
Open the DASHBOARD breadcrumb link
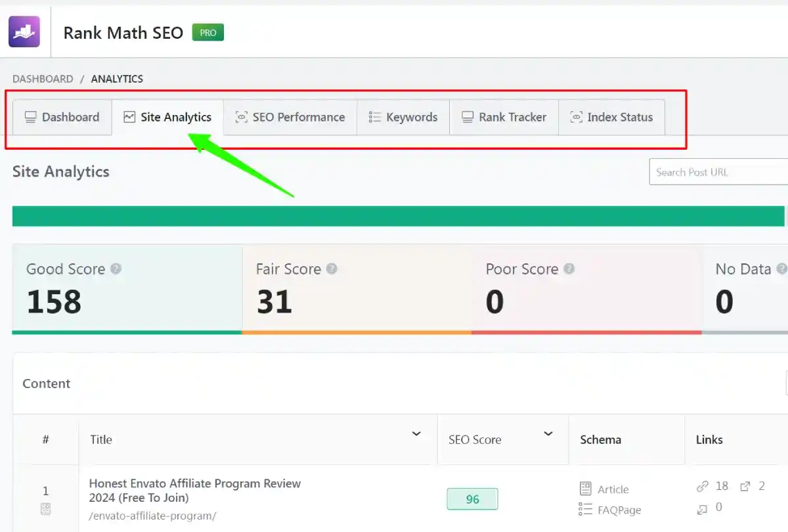pos(43,79)
